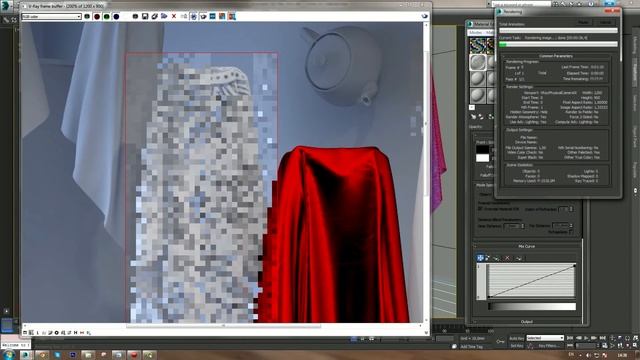Toggle the highlighted region render icon
640x360 pixels.
click(193, 16)
